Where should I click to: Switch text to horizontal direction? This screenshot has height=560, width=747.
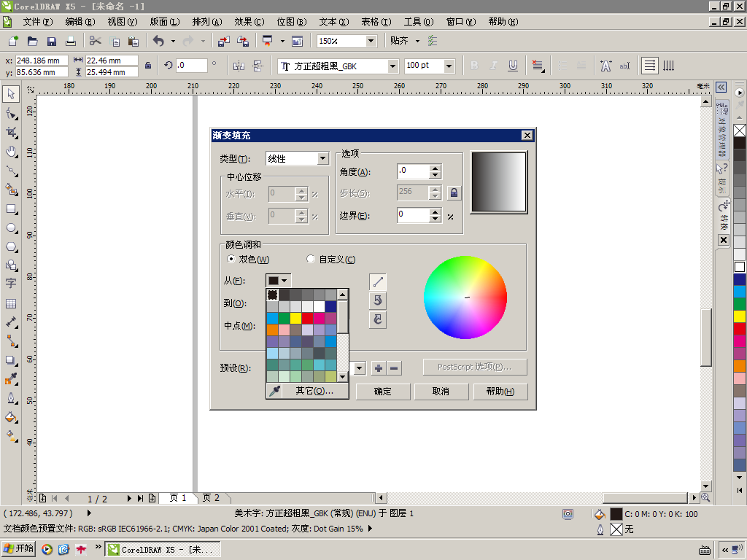(649, 66)
